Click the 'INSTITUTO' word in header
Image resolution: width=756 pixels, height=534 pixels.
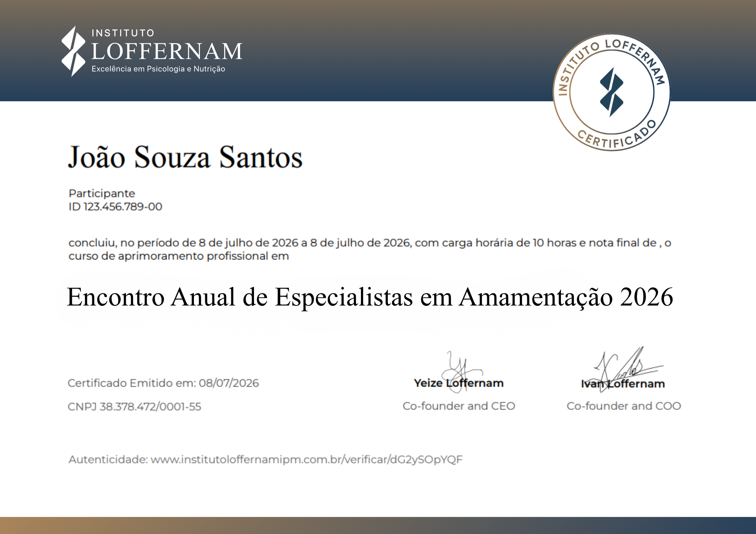pyautogui.click(x=123, y=33)
